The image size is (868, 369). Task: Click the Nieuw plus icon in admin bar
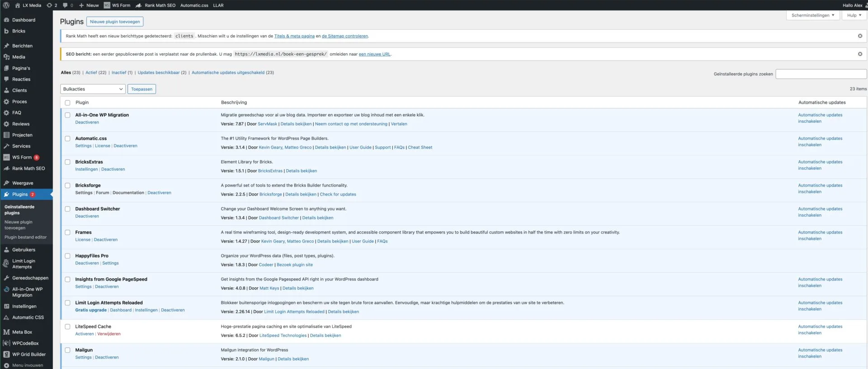coord(81,5)
